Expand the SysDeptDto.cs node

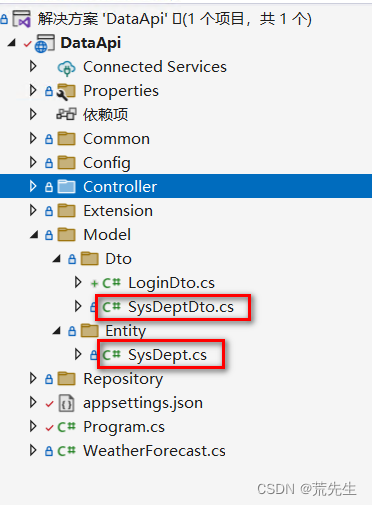[78, 306]
